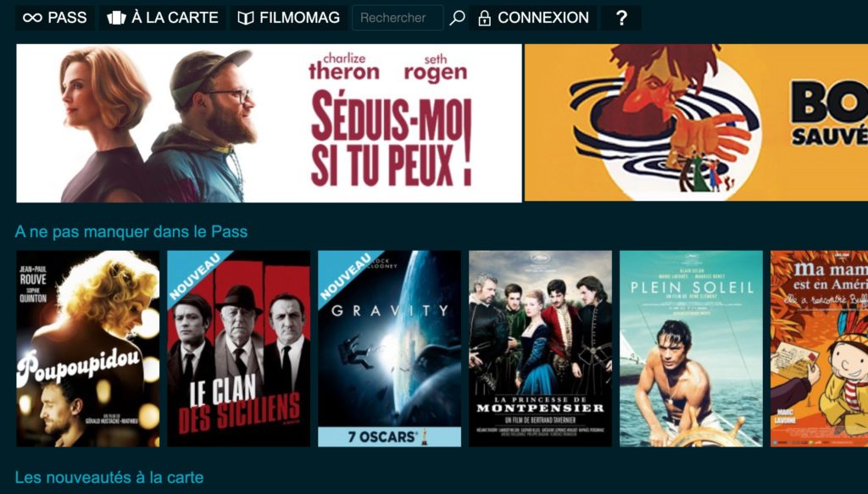Open help via the question mark

621,18
